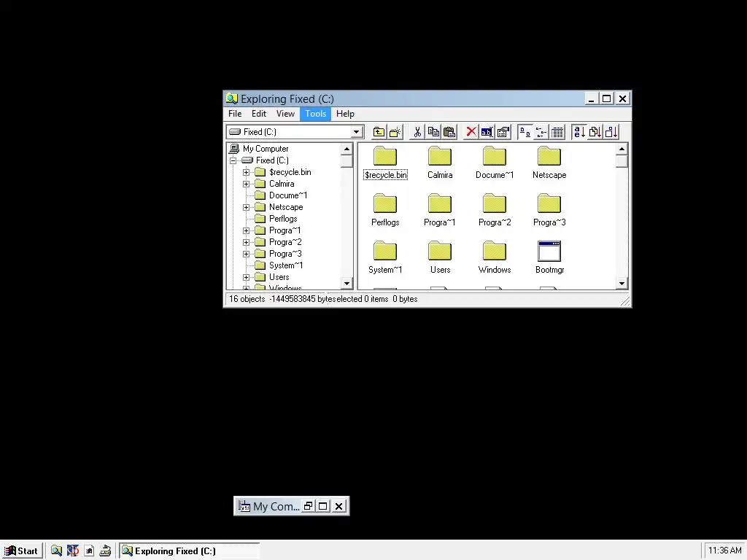Select the Bootmgr file icon

(x=549, y=257)
